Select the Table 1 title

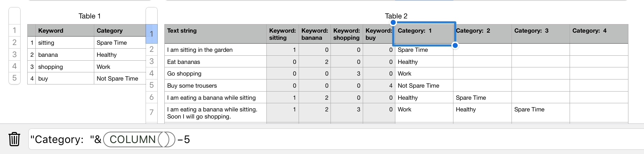click(89, 16)
